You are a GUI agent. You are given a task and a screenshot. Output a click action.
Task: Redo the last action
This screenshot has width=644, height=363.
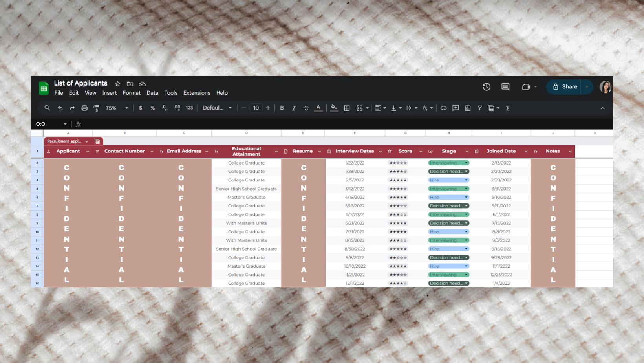pyautogui.click(x=72, y=108)
